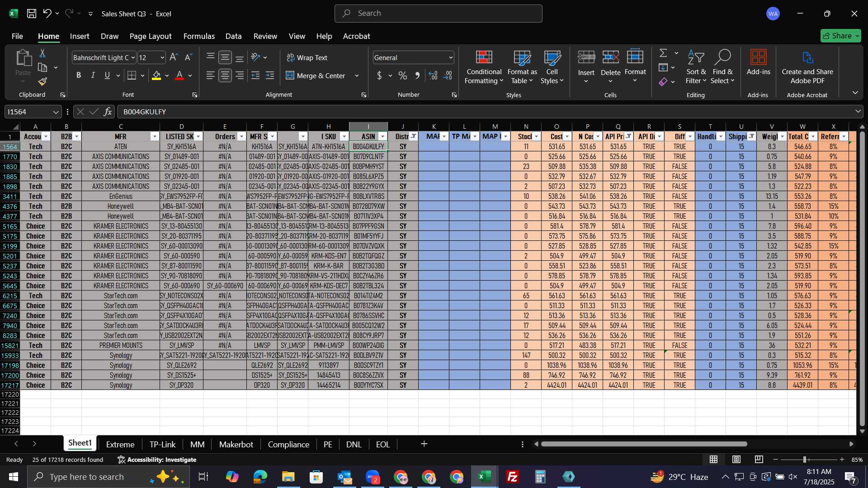Delete cells using the Delete button

pyautogui.click(x=610, y=67)
